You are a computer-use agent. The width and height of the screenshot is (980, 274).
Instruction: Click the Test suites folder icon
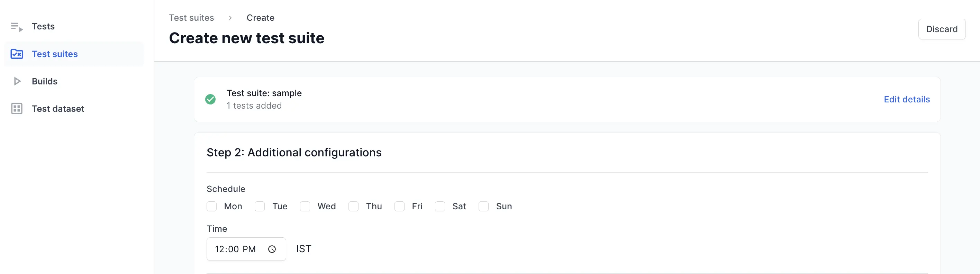(17, 54)
